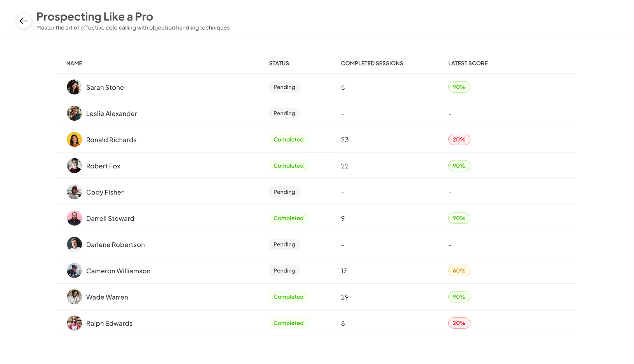The image size is (634, 364).
Task: Sort by Completed Sessions header
Action: [372, 63]
